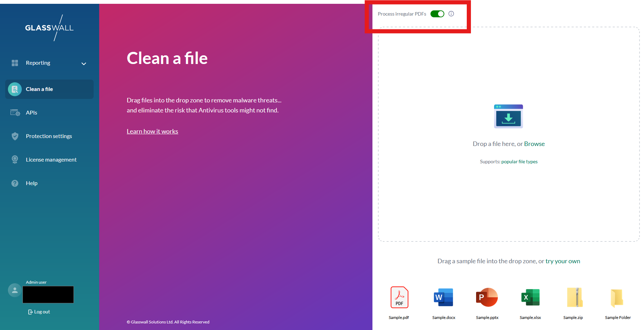This screenshot has width=644, height=330.
Task: Click the Sample.xlsx Excel icon
Action: 530,297
